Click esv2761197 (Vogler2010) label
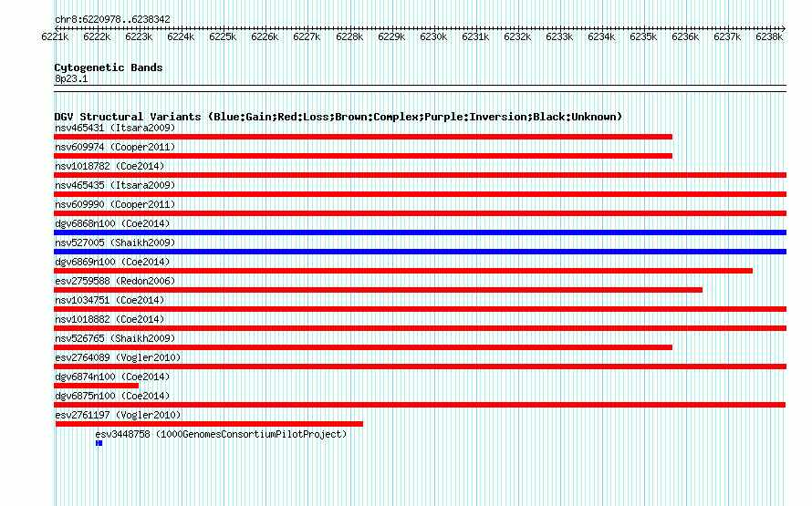This screenshot has height=506, width=812. 118,415
